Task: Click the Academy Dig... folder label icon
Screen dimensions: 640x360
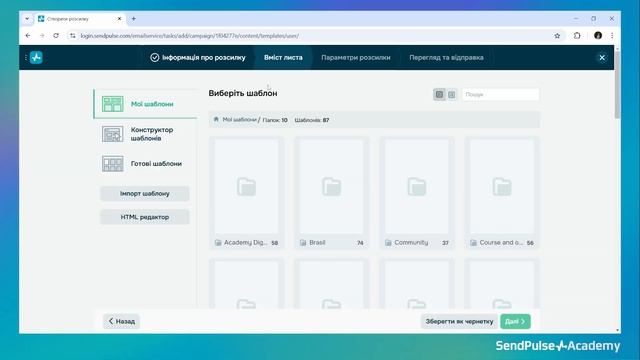Action: pos(218,243)
